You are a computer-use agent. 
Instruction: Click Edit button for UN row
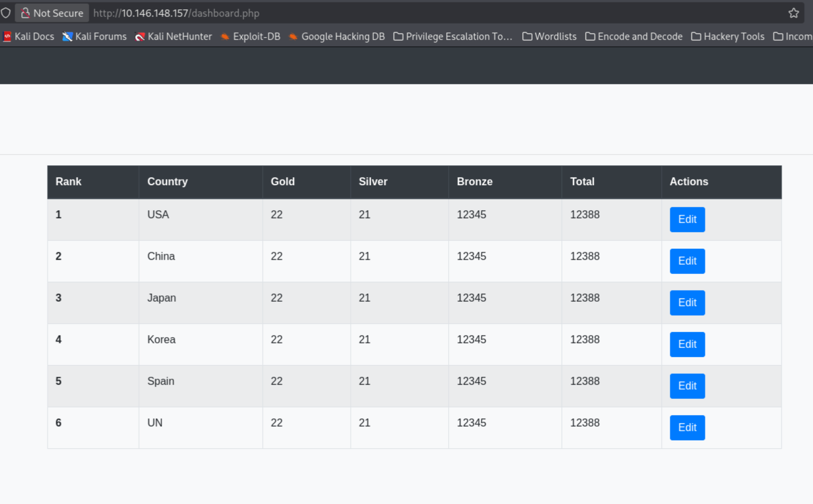pyautogui.click(x=687, y=427)
